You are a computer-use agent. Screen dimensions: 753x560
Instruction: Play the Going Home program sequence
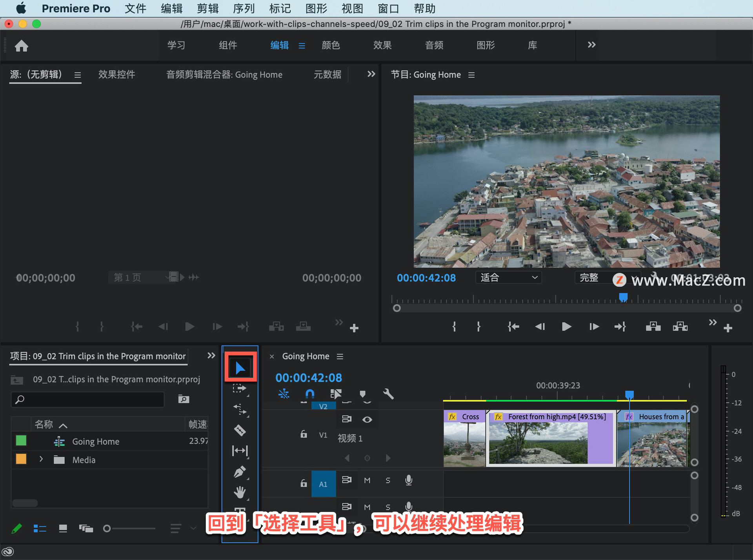tap(566, 326)
